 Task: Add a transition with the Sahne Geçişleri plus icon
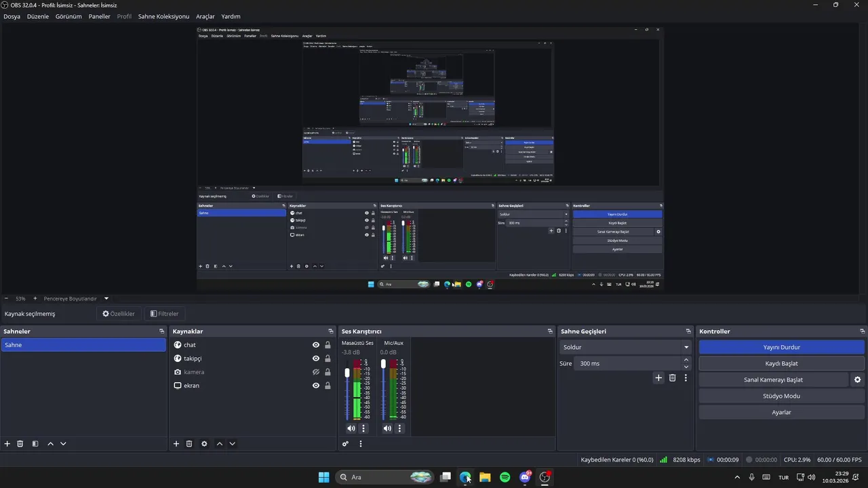[658, 378]
